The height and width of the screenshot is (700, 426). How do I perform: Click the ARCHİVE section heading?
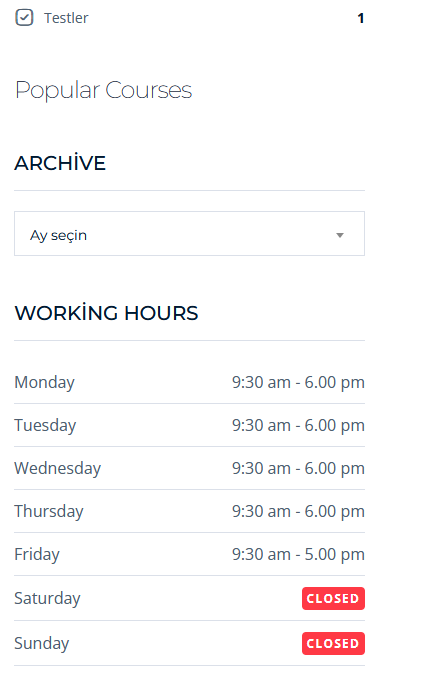(60, 163)
